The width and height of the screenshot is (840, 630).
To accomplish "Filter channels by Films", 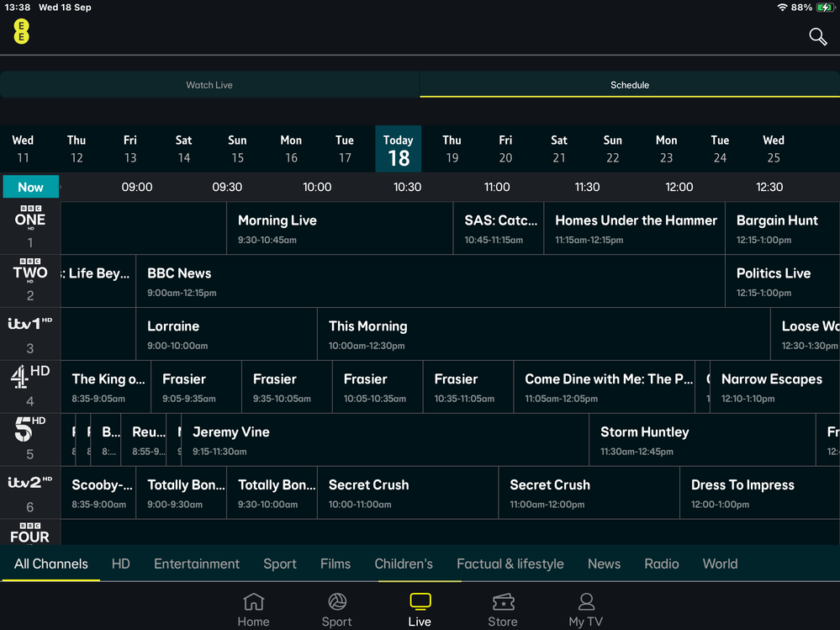I will point(335,564).
